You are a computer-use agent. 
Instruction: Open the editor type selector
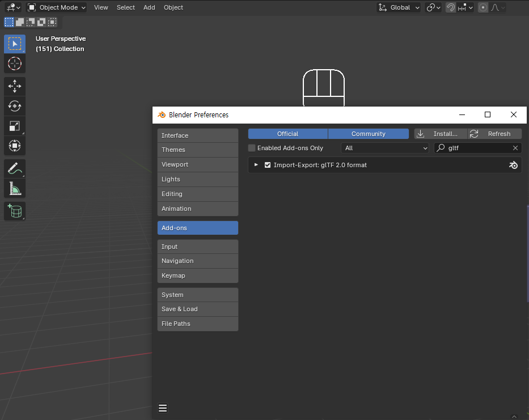coord(14,7)
